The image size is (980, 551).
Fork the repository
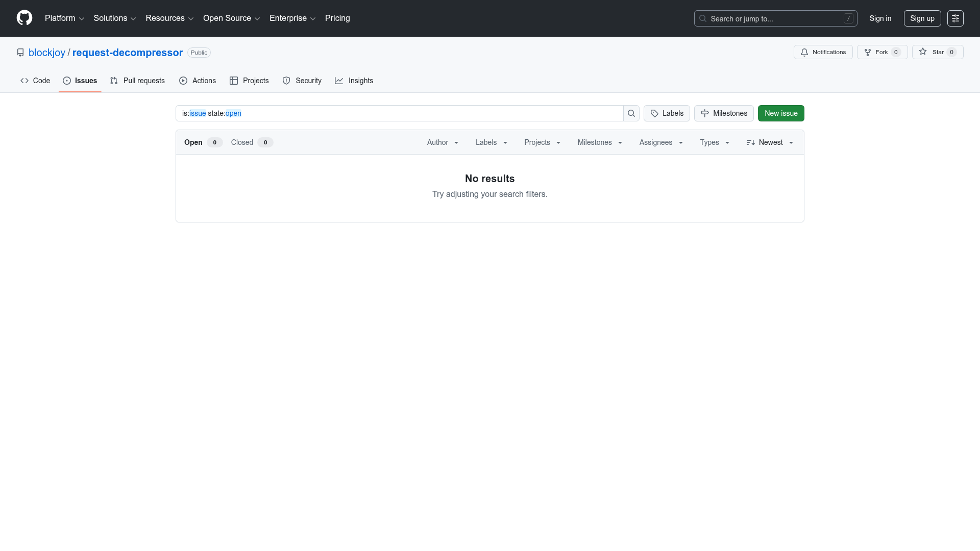[882, 52]
